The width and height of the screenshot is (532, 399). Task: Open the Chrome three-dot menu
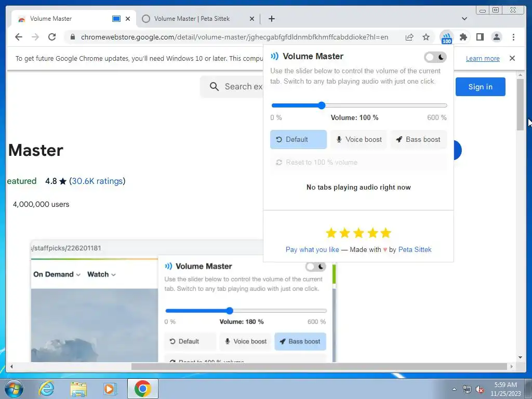pos(513,37)
